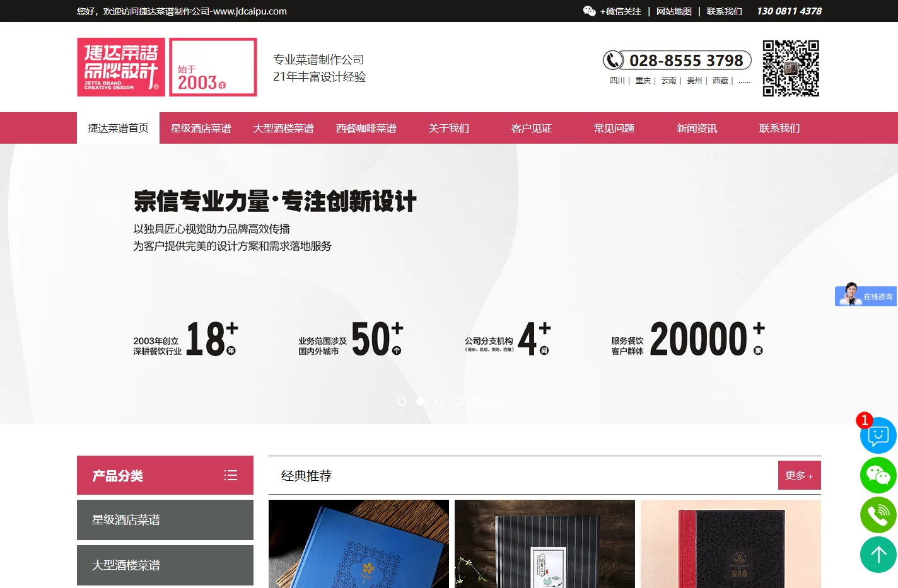
Task: Click the green phone call floating button
Action: pos(878,515)
